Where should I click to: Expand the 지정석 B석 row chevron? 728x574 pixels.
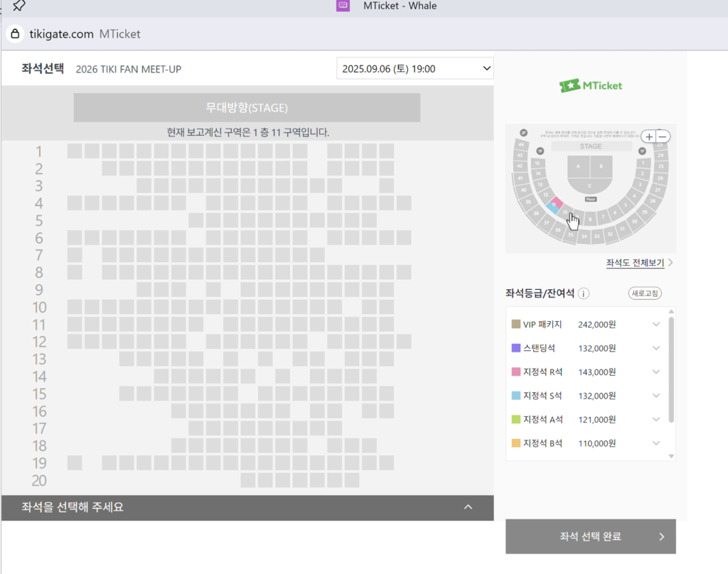click(x=655, y=443)
